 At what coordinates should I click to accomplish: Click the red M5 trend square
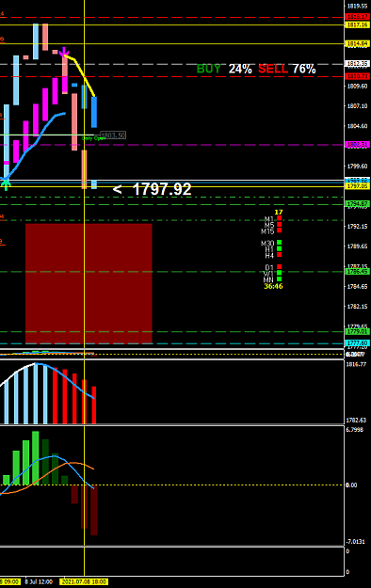pos(279,224)
